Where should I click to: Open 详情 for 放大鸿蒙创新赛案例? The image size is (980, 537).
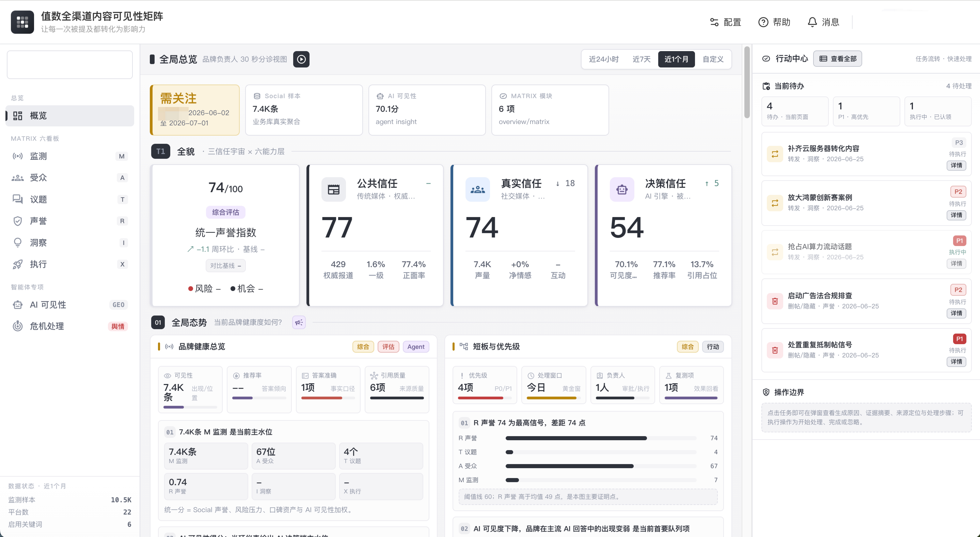tap(956, 215)
